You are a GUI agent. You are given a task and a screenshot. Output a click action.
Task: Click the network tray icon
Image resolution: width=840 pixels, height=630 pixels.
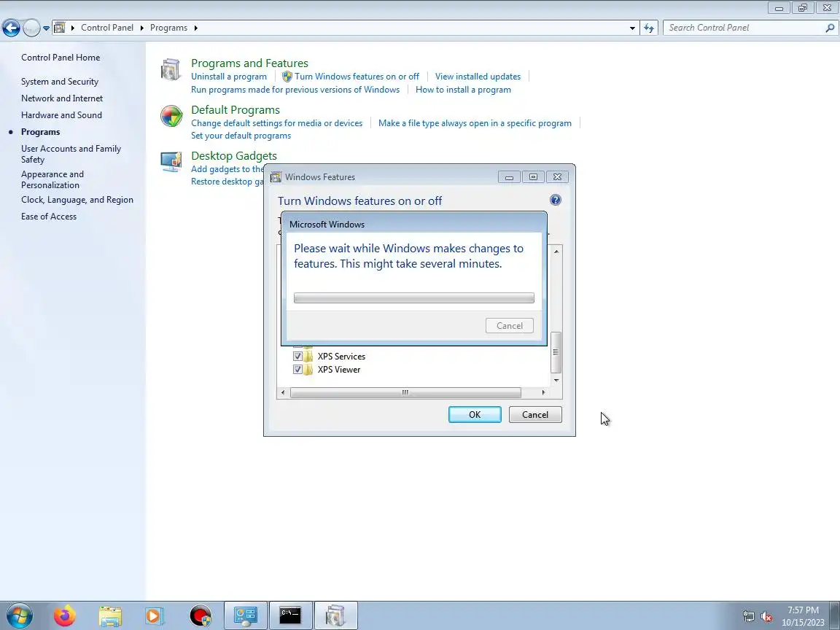point(748,617)
